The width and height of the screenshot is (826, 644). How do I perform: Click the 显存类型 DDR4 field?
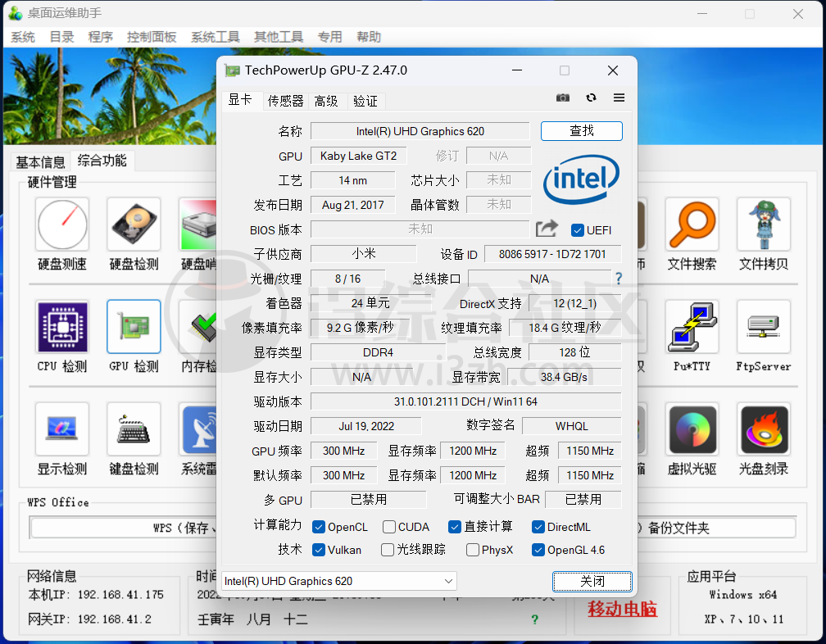378,352
